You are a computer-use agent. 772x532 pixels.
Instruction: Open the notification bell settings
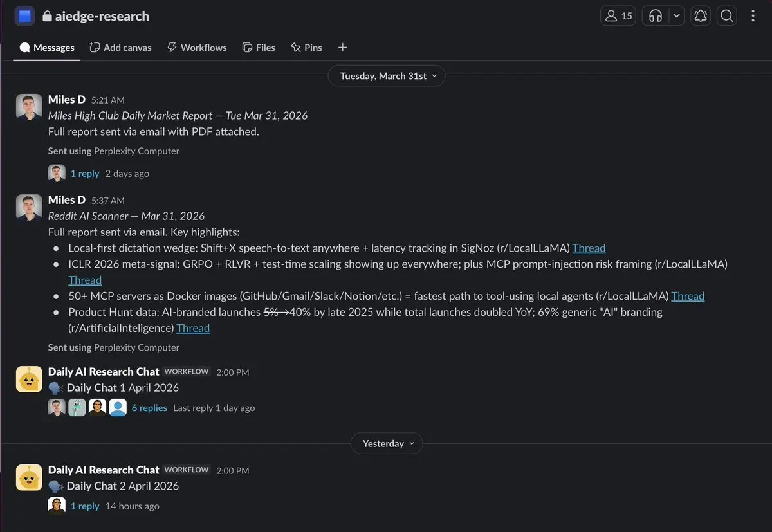click(x=701, y=16)
